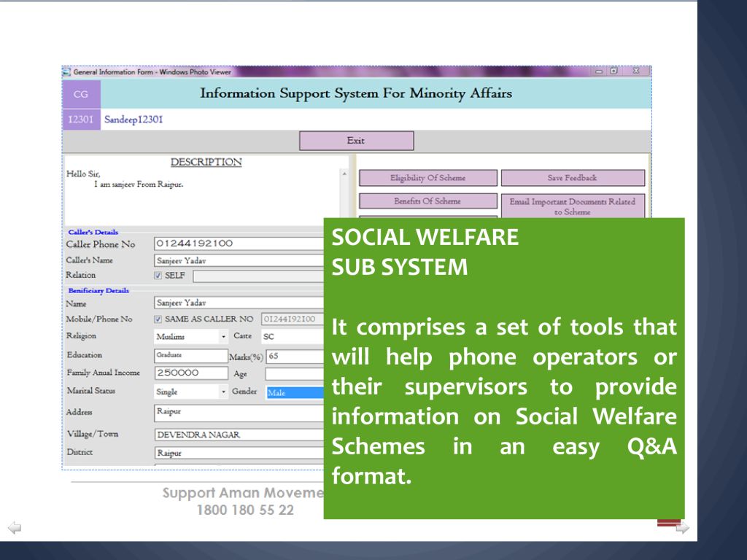Click the purple CG badge in header
747x560 pixels.
point(81,94)
